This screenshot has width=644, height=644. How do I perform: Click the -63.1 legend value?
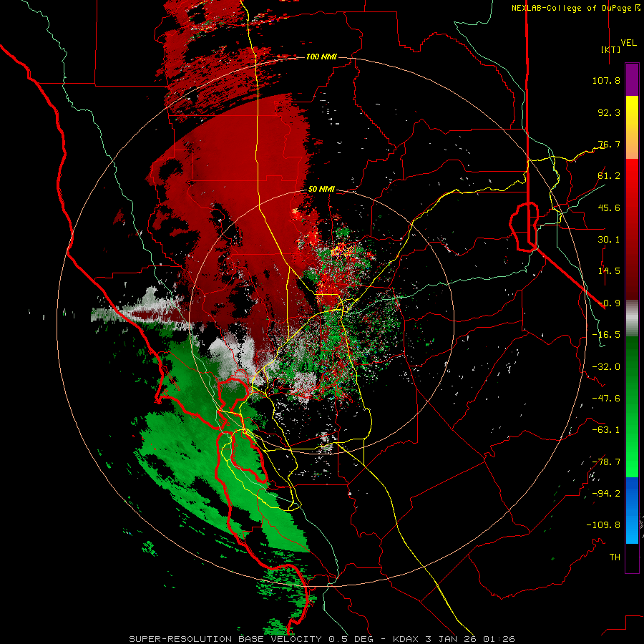coord(606,430)
